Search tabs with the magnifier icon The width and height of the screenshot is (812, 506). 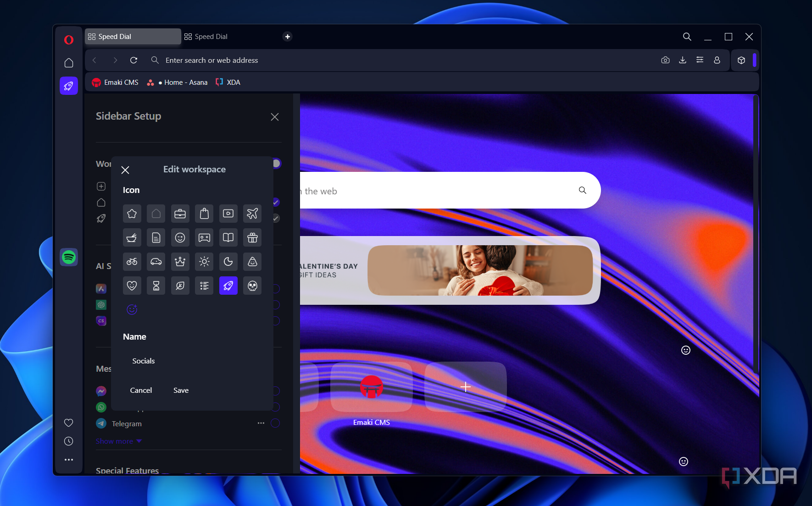(687, 37)
